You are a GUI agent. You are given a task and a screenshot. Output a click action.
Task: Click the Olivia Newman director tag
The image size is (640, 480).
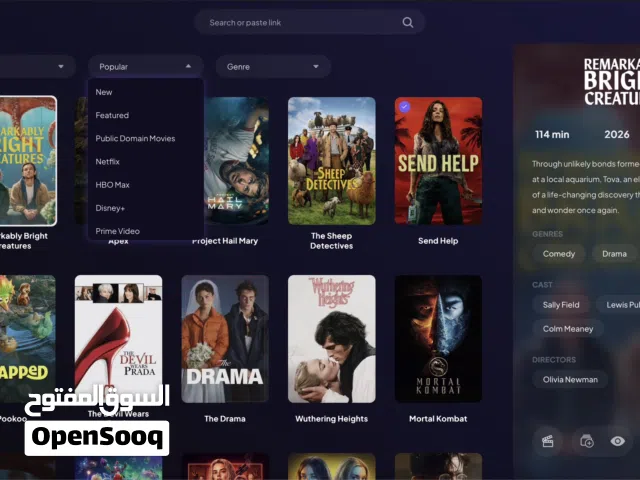(570, 380)
